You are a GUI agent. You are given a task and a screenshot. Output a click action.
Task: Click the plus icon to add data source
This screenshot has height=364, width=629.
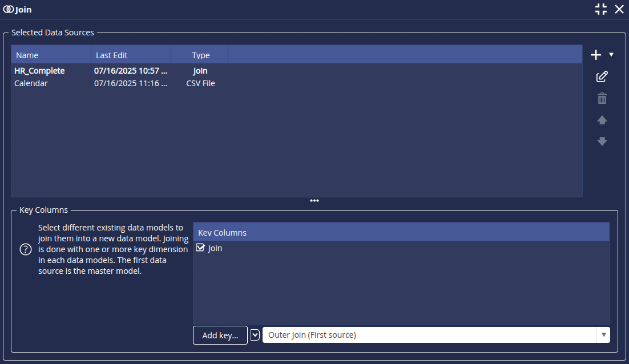[596, 55]
